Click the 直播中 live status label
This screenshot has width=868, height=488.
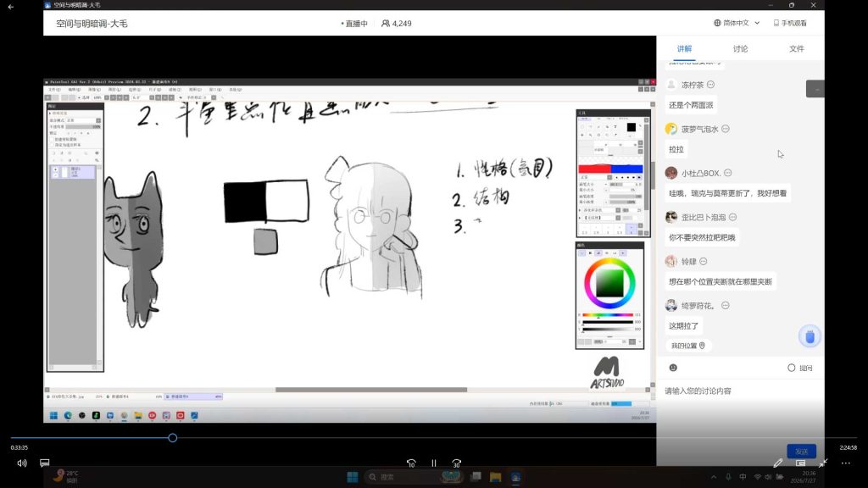pyautogui.click(x=354, y=23)
